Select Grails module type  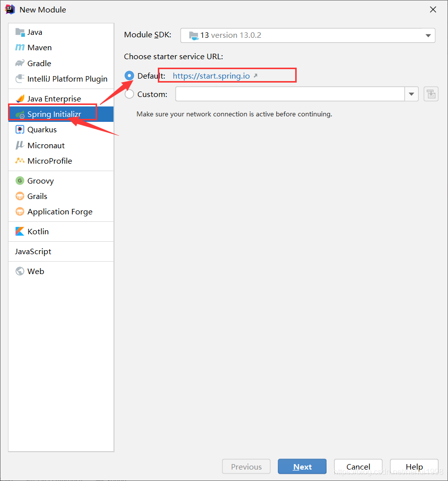point(61,196)
